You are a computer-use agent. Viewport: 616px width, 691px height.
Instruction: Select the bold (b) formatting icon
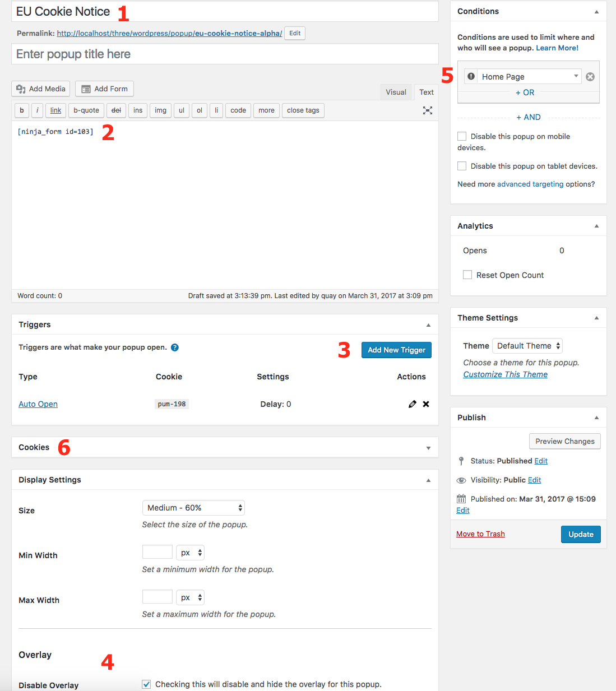tap(21, 110)
